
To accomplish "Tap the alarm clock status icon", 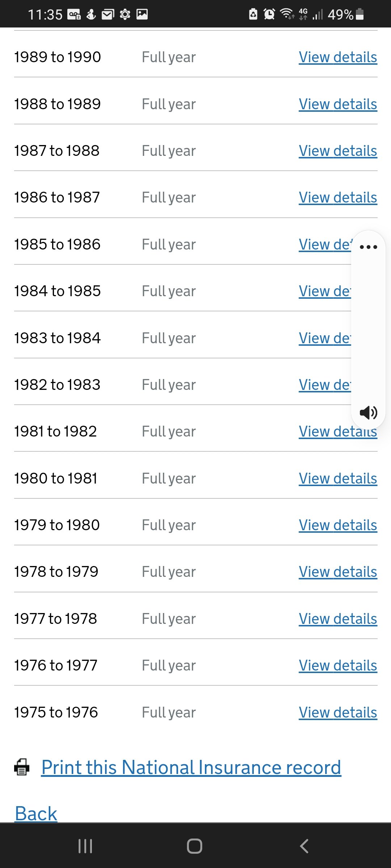I will tap(269, 14).
